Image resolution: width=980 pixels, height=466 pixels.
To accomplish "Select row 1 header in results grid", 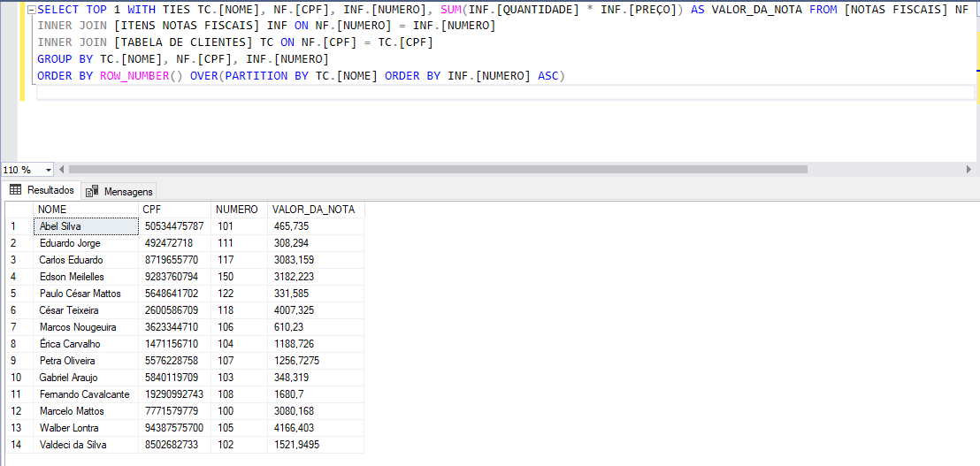I will (19, 226).
